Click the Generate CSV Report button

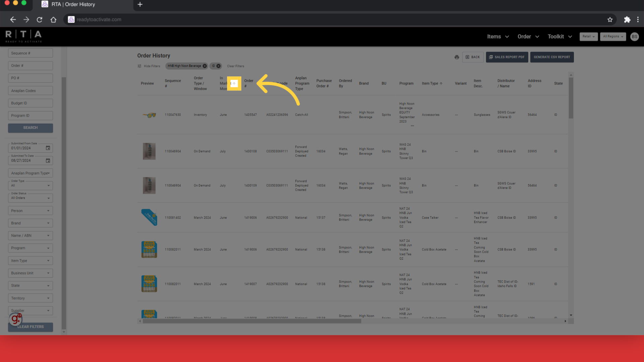point(552,57)
